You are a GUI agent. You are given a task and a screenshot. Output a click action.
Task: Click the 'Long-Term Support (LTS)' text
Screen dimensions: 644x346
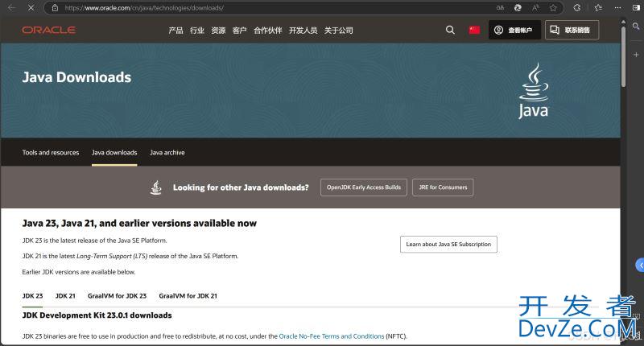coord(112,256)
